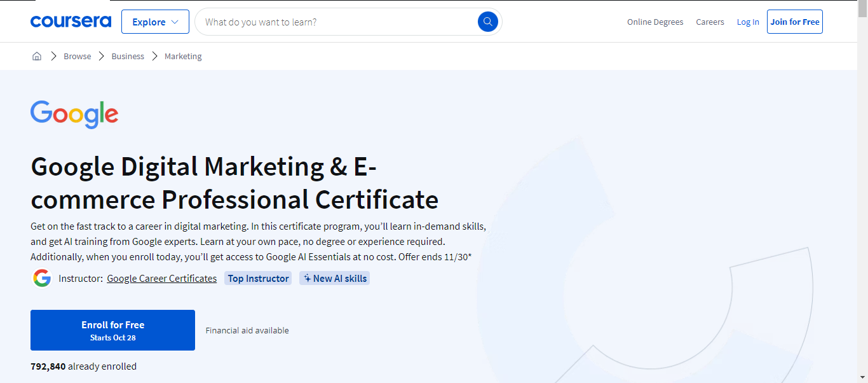Screen dimensions: 868x383
Task: Click Log In
Action: coord(748,22)
